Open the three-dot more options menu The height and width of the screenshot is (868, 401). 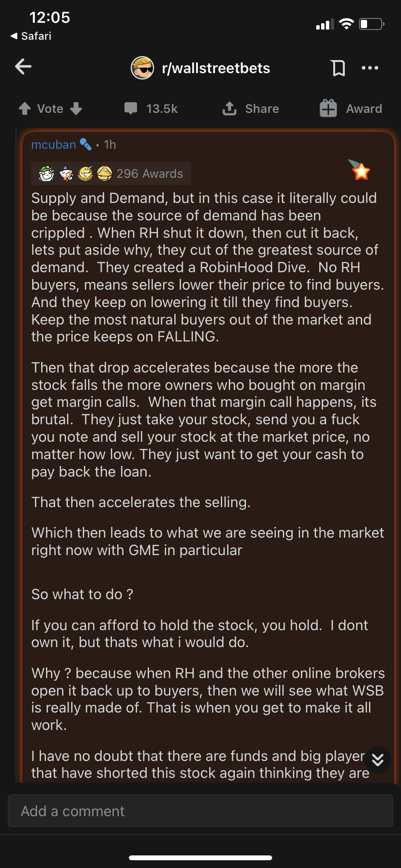(370, 68)
